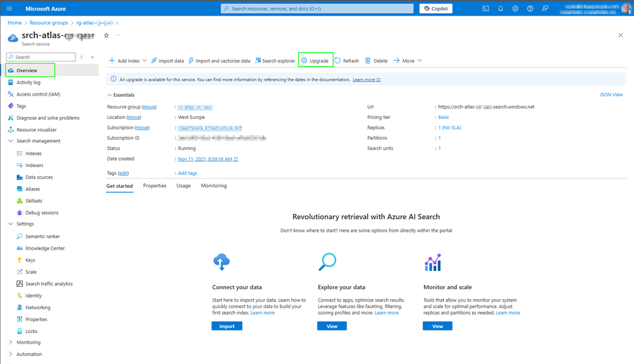Click Basic pricing tier link
The width and height of the screenshot is (634, 364).
point(443,117)
